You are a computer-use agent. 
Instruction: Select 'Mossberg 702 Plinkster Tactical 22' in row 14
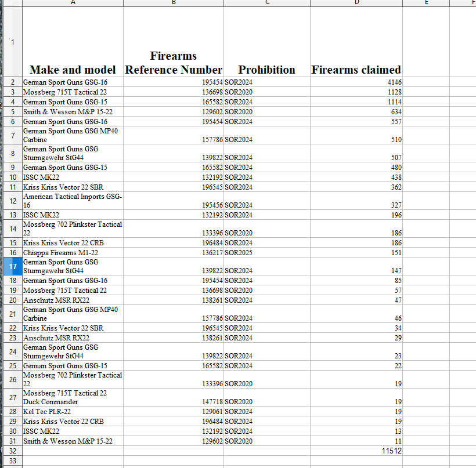coord(73,228)
